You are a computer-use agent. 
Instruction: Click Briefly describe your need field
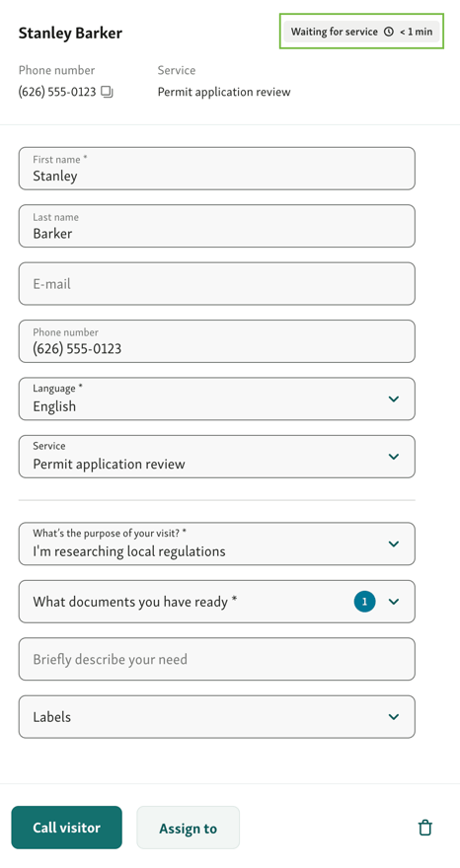[217, 659]
